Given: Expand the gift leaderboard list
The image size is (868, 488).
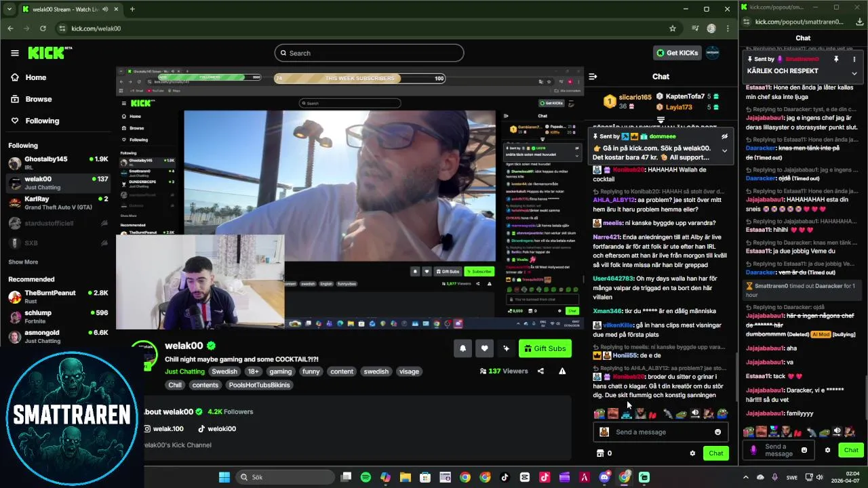Looking at the screenshot, I should pyautogui.click(x=660, y=120).
